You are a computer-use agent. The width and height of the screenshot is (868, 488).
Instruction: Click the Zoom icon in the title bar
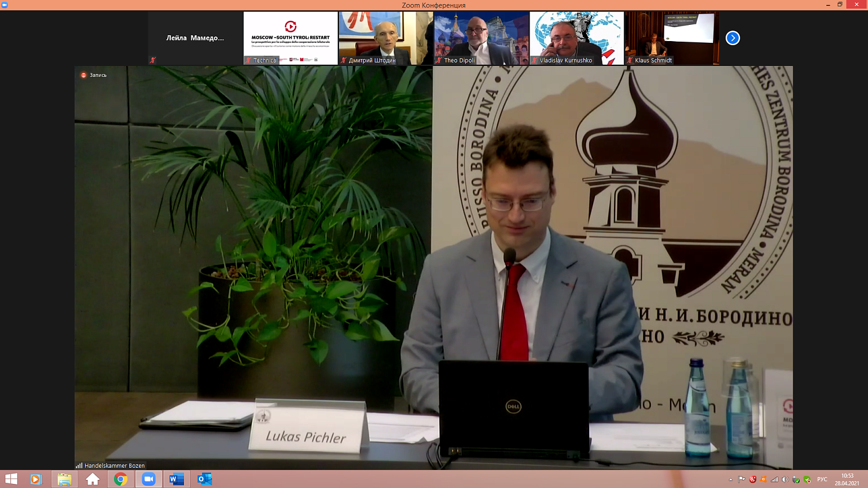(5, 5)
